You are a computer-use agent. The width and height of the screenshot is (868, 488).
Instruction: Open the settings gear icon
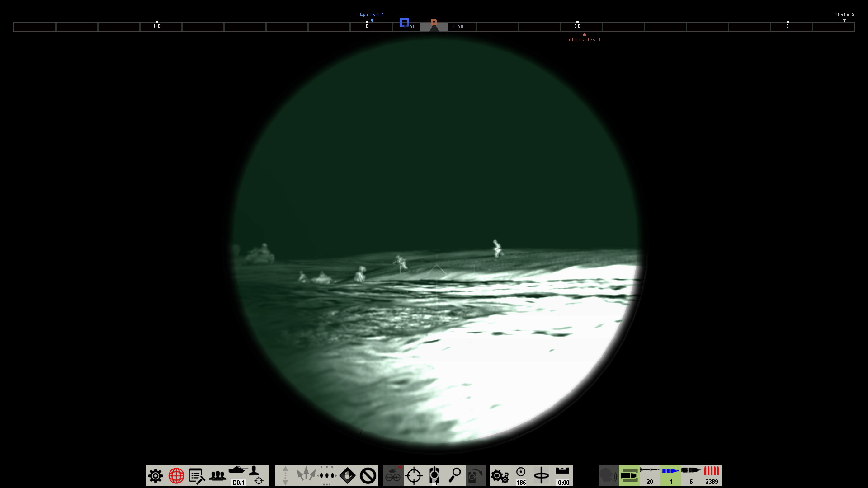(156, 475)
